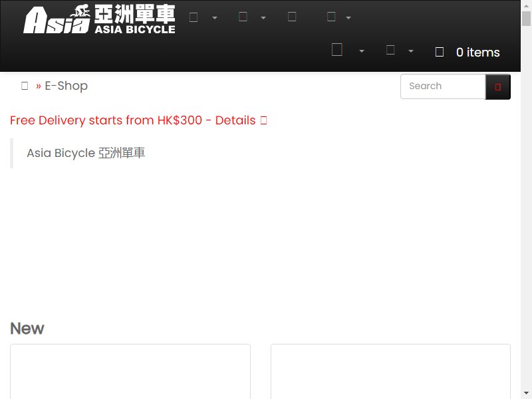
Task: Open the small icon left of the cart in lower header row
Action: 390,50
